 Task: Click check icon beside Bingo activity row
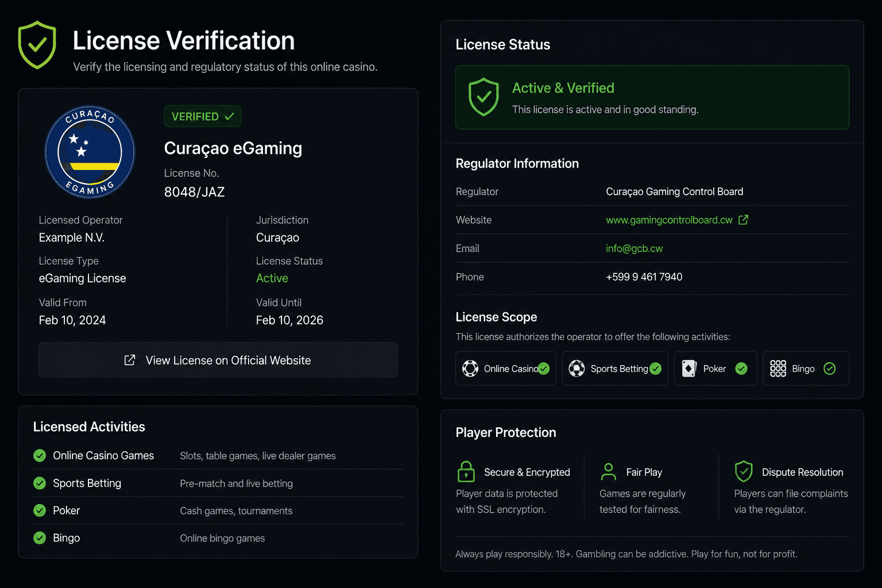point(40,538)
